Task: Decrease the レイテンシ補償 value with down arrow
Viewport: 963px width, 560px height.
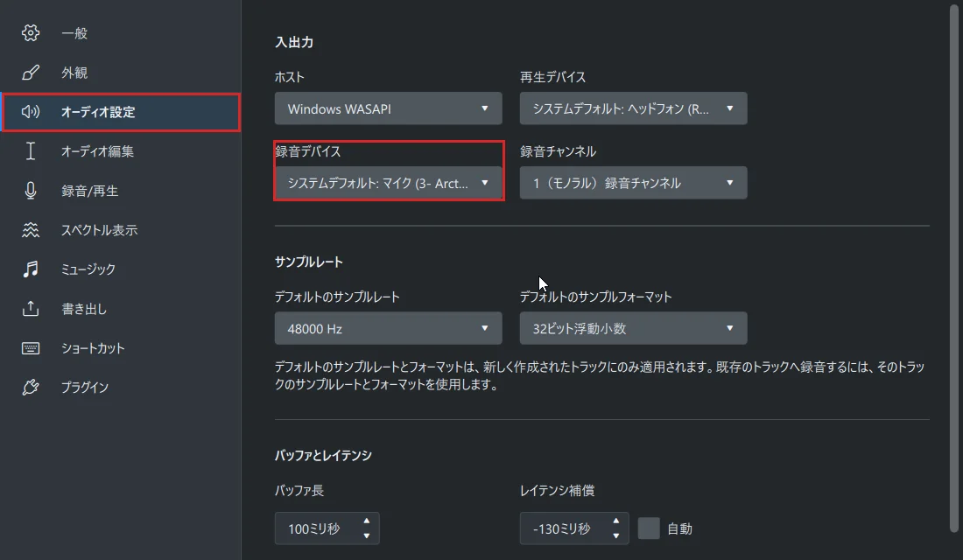Action: coord(616,536)
